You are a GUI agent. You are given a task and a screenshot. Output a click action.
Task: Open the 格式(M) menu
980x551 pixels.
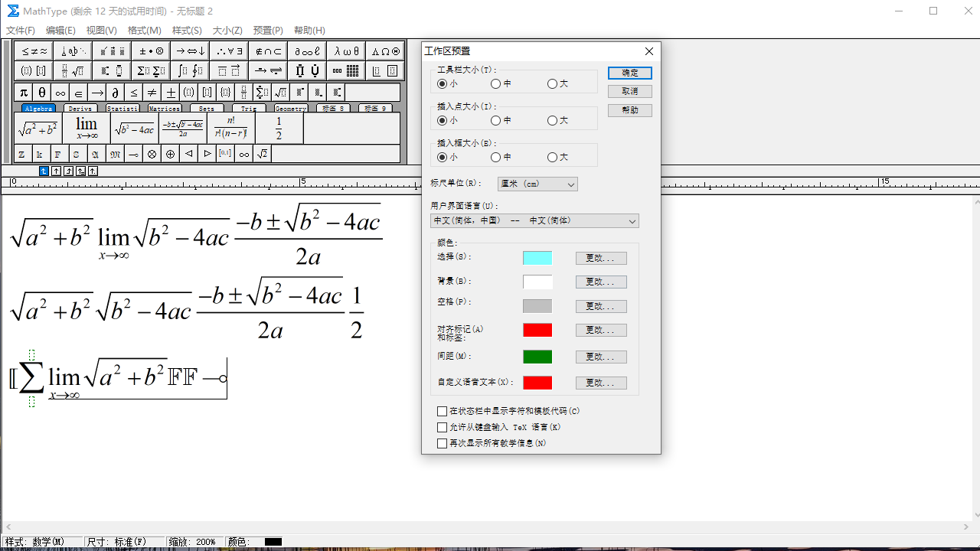pos(144,31)
